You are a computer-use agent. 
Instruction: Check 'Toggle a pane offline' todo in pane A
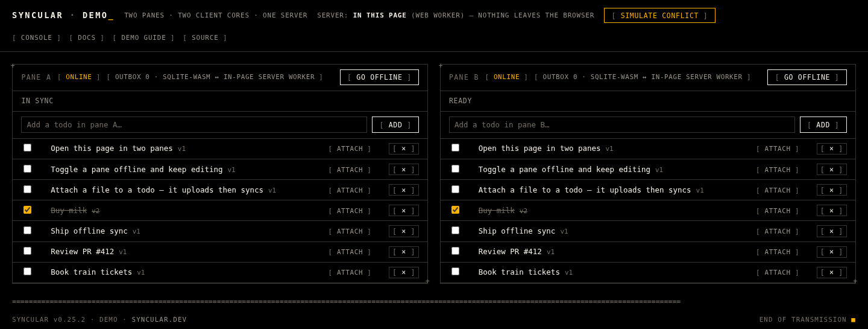pyautogui.click(x=27, y=169)
